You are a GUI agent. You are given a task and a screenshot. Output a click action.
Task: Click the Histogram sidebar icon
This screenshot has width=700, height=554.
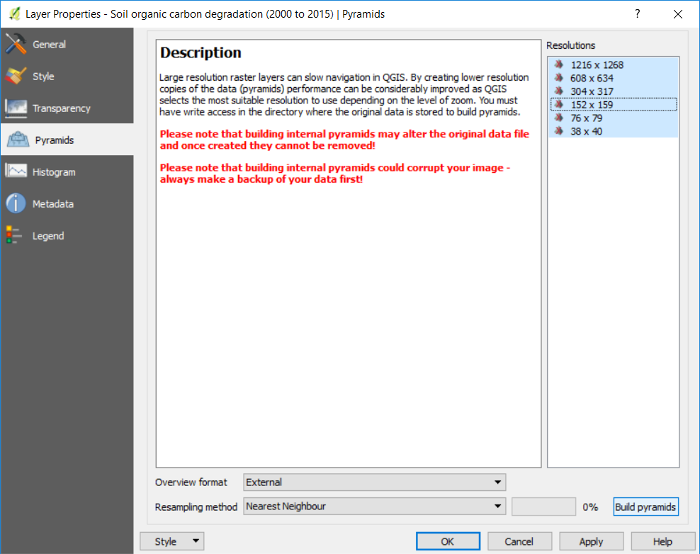(16, 171)
